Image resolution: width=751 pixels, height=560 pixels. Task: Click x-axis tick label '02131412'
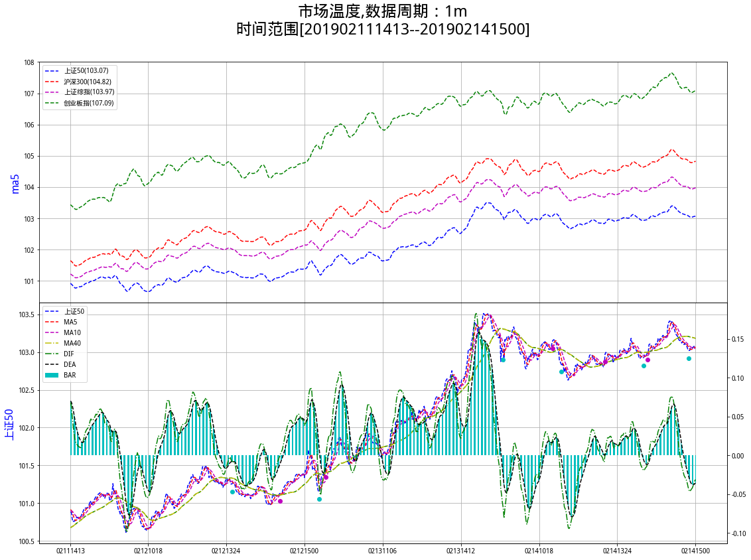(x=461, y=551)
